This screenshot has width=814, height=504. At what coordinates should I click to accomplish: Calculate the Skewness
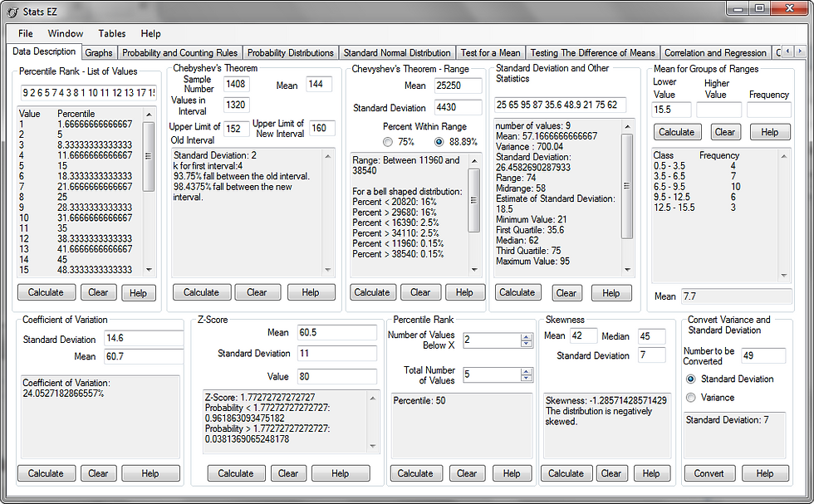pos(566,473)
